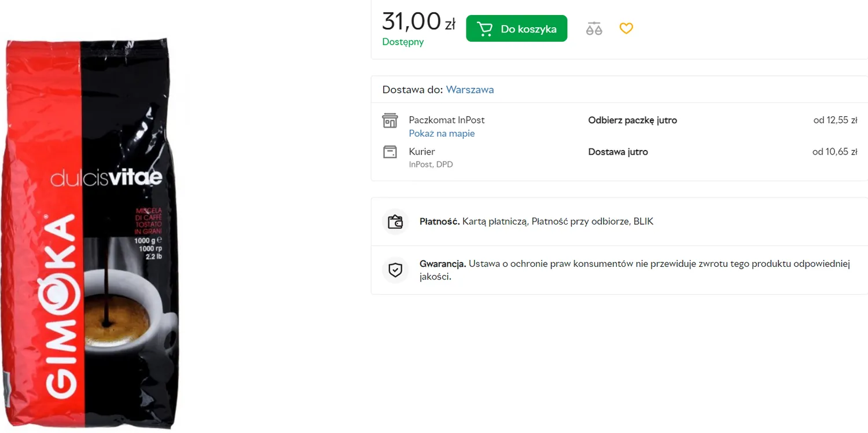Open the compare scales icon
Viewport: 868px width, 433px height.
pyautogui.click(x=594, y=28)
